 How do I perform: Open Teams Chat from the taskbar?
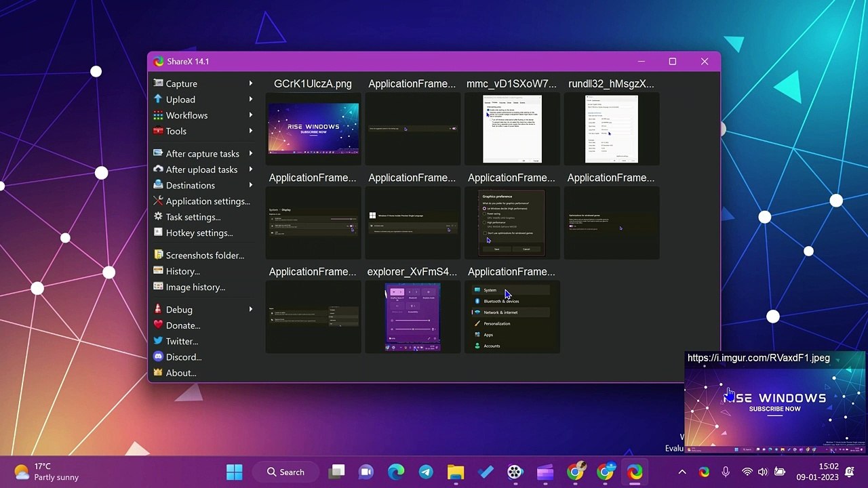[x=366, y=472]
